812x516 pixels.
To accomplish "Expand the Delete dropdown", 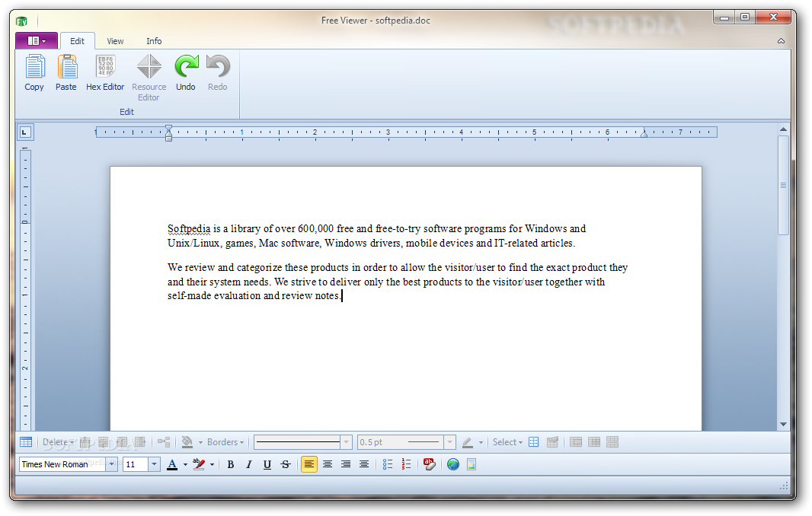I will pyautogui.click(x=57, y=442).
